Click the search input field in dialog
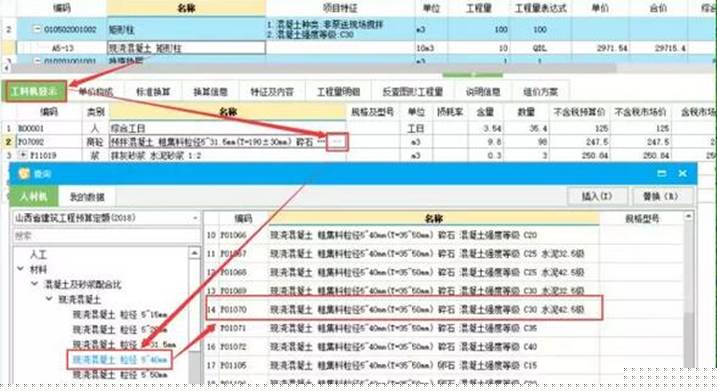The height and width of the screenshot is (391, 717). [x=107, y=236]
